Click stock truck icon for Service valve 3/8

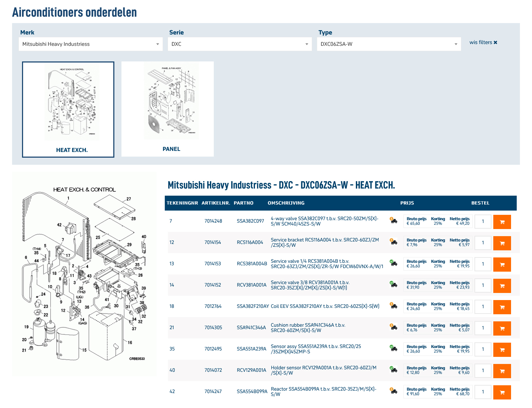tap(393, 284)
